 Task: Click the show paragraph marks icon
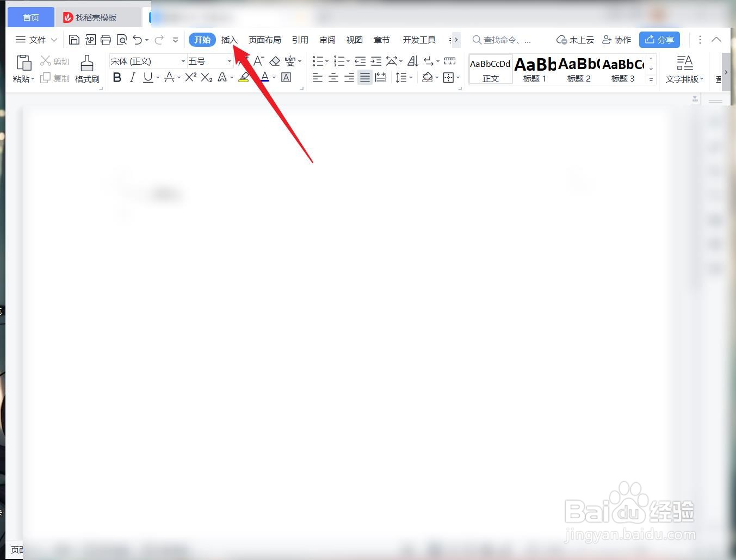click(x=429, y=61)
